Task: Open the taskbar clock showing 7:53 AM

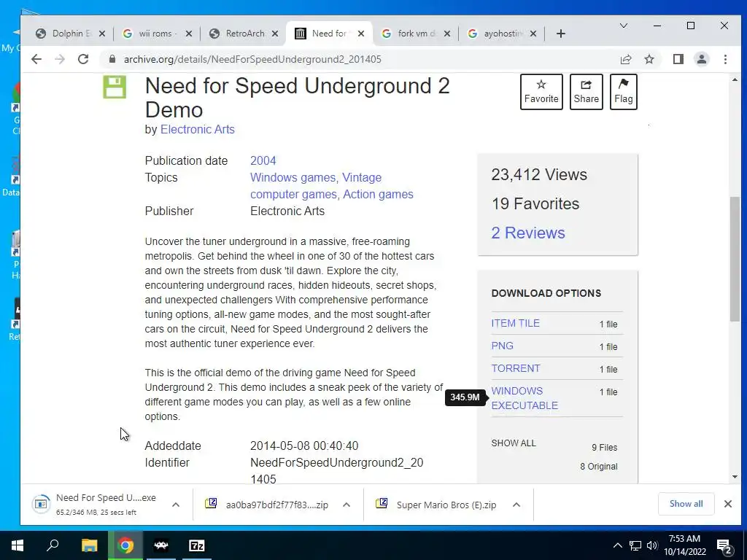Action: point(684,545)
